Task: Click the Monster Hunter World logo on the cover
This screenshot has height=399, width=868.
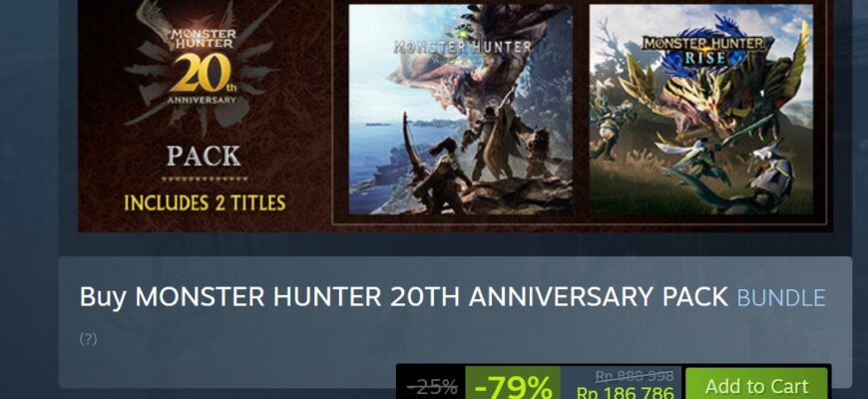Action: [463, 47]
